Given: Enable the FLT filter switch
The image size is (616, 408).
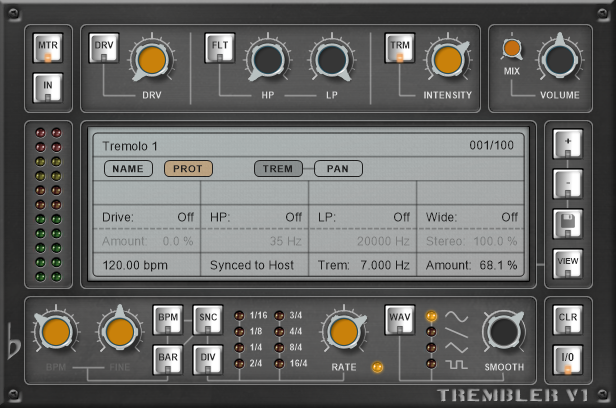Looking at the screenshot, I should pos(219,50).
